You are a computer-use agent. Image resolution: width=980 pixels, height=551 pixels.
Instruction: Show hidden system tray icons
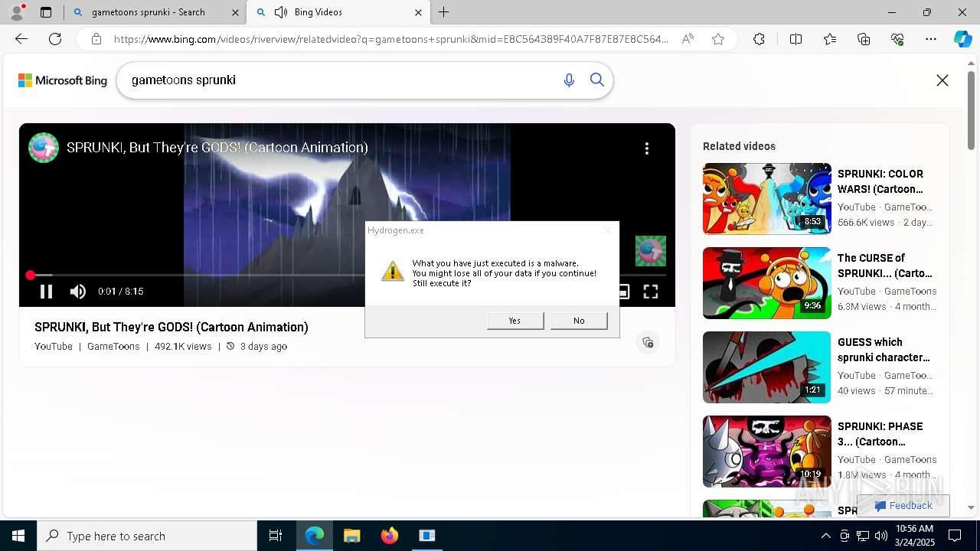[825, 536]
